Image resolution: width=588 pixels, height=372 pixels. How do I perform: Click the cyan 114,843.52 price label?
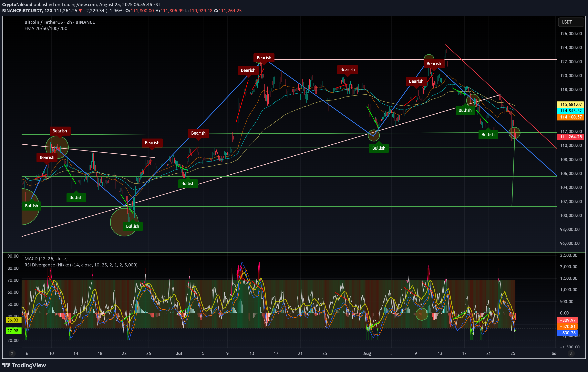click(570, 111)
